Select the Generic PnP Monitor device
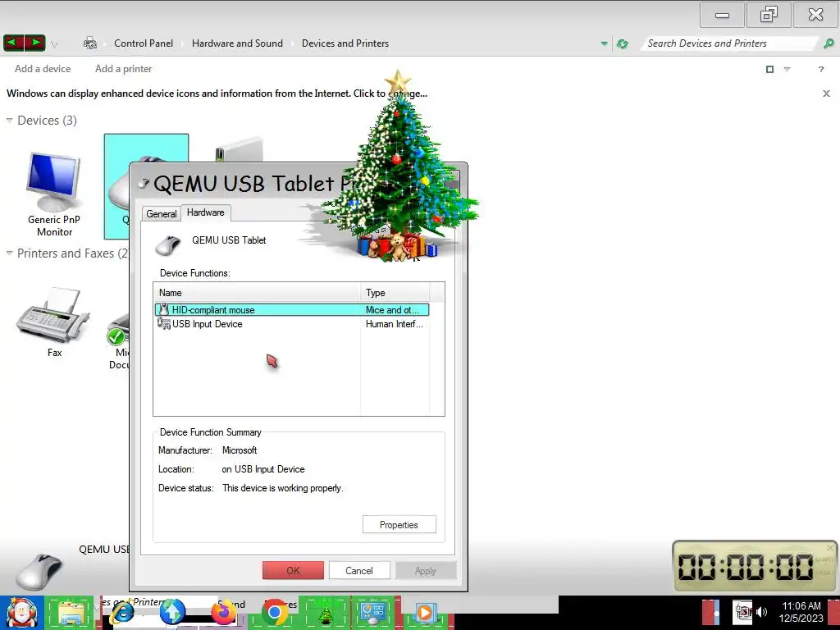Image resolution: width=840 pixels, height=630 pixels. click(54, 194)
